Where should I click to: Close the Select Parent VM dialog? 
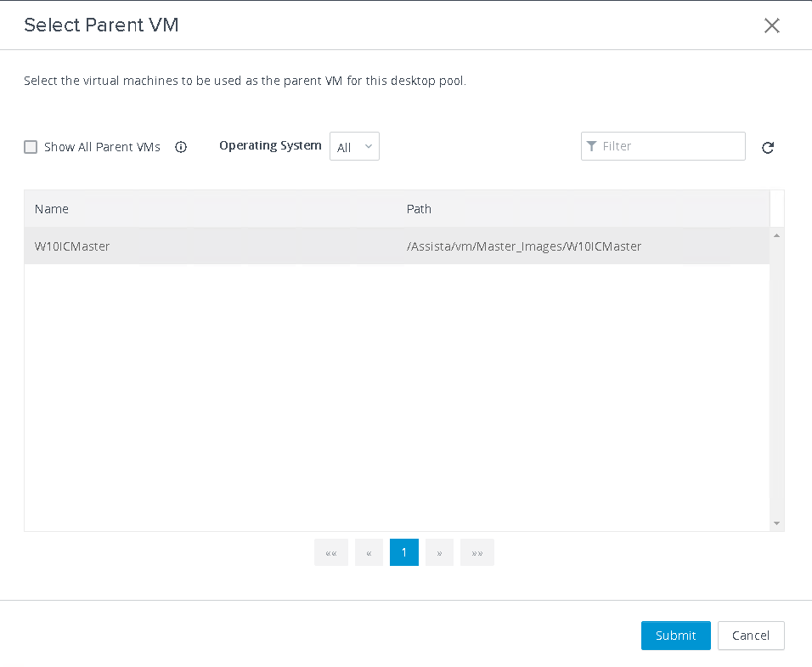[x=771, y=25]
